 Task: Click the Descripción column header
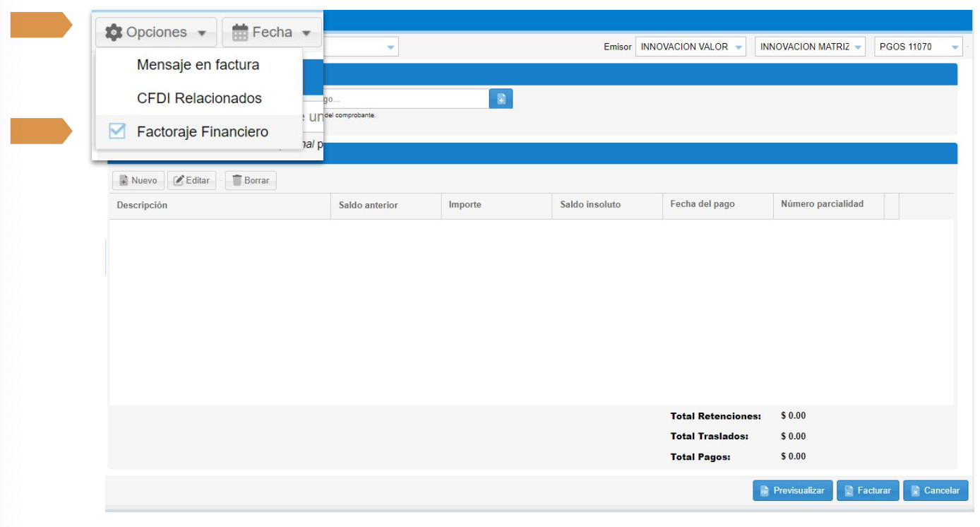click(x=143, y=206)
